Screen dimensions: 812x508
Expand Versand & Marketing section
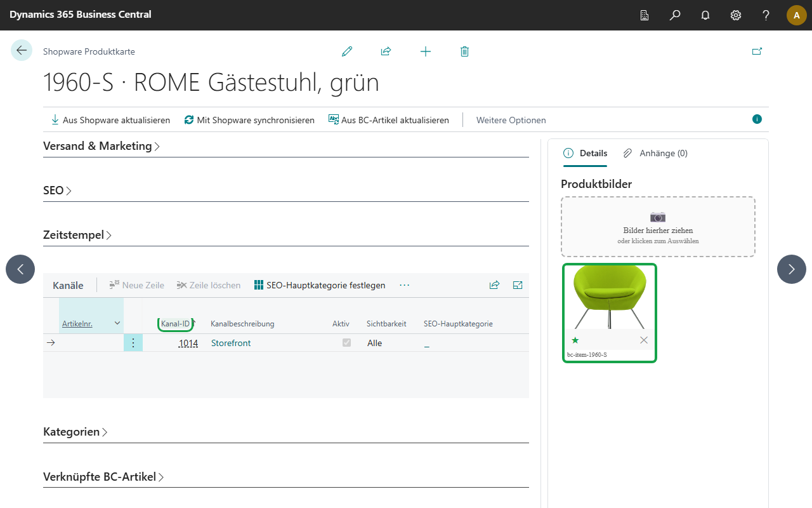101,146
